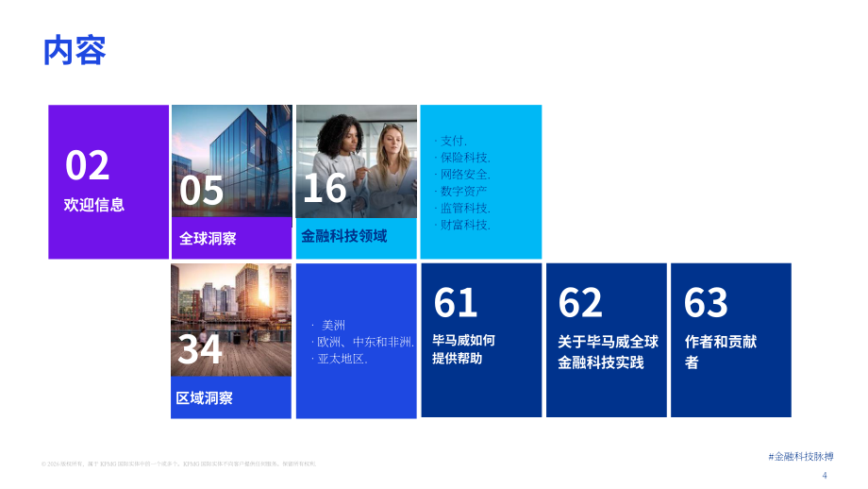Open the 63 作者和贡献者 tile
868x489 pixels.
coord(730,340)
